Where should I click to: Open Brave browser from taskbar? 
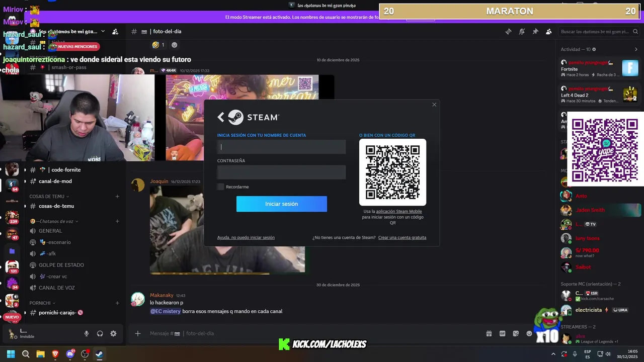[x=55, y=354]
